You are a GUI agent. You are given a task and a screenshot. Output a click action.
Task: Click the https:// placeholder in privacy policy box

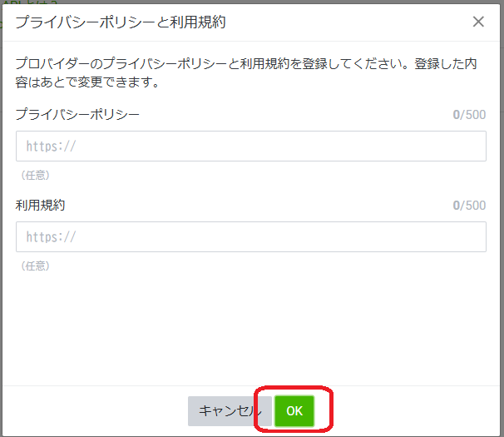[51, 146]
